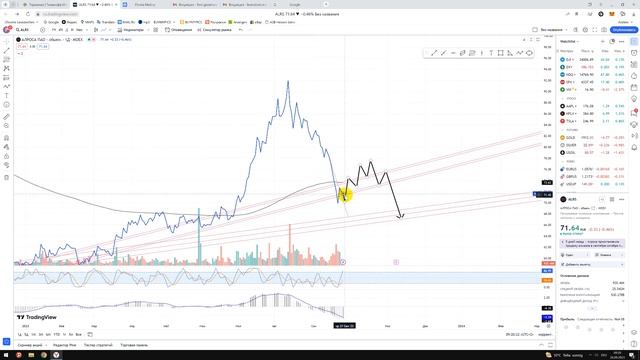
Task: Select the SILVER row in watchlist
Action: pos(592,145)
